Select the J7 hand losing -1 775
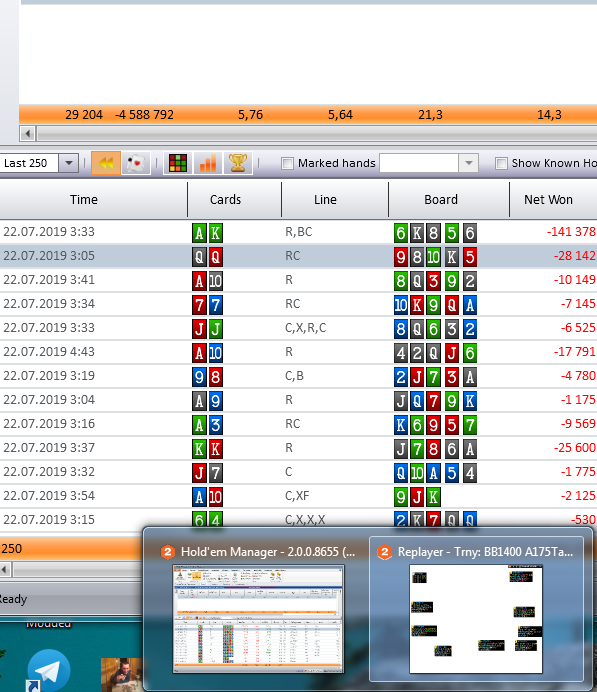 click(298, 472)
